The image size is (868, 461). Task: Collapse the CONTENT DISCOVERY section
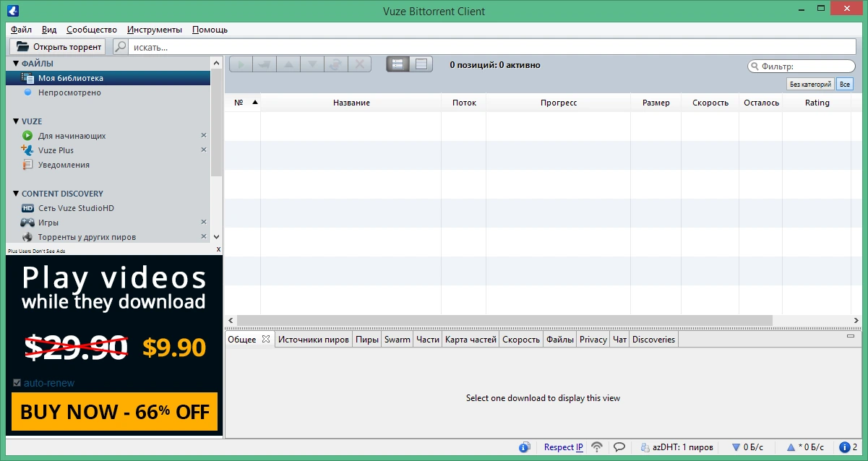coord(16,194)
